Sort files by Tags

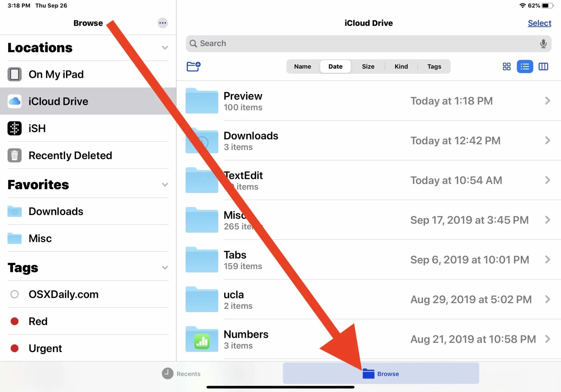(x=434, y=67)
